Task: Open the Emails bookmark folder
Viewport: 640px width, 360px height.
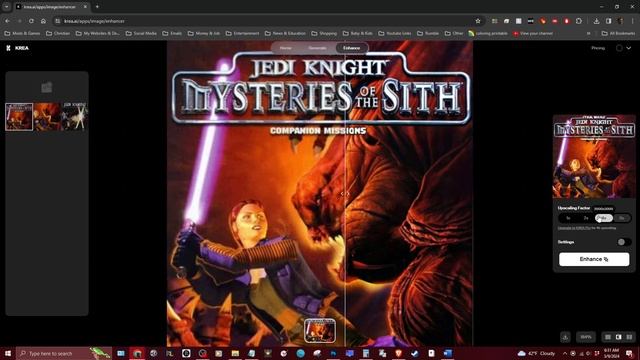Action: [x=172, y=33]
